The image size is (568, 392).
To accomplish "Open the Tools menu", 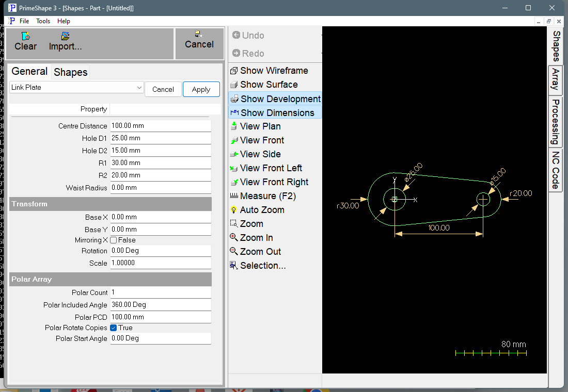I will click(43, 21).
